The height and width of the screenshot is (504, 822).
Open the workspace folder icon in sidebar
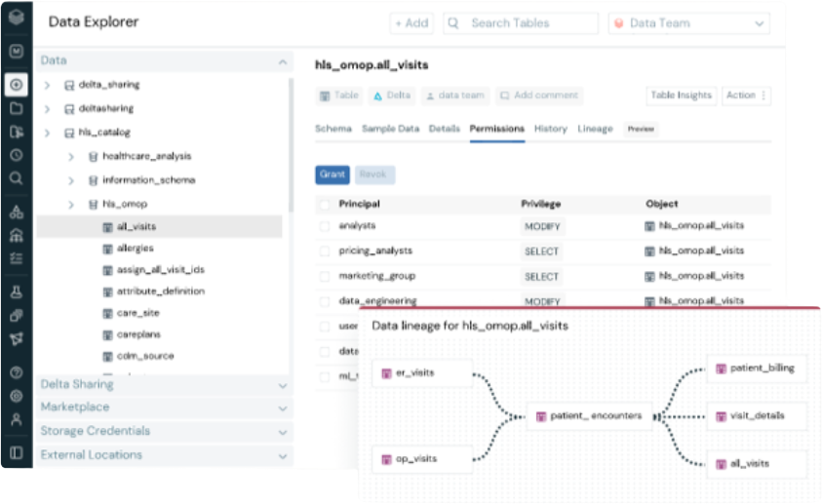point(17,108)
